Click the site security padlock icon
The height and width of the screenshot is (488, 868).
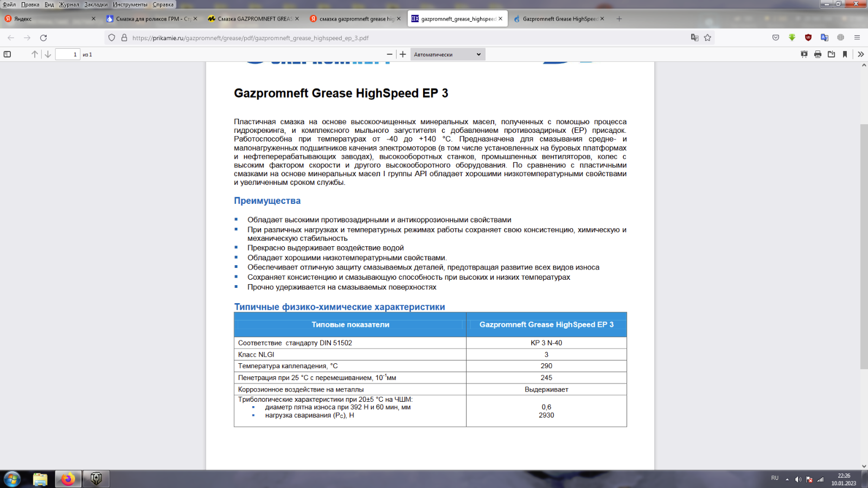[x=124, y=38]
